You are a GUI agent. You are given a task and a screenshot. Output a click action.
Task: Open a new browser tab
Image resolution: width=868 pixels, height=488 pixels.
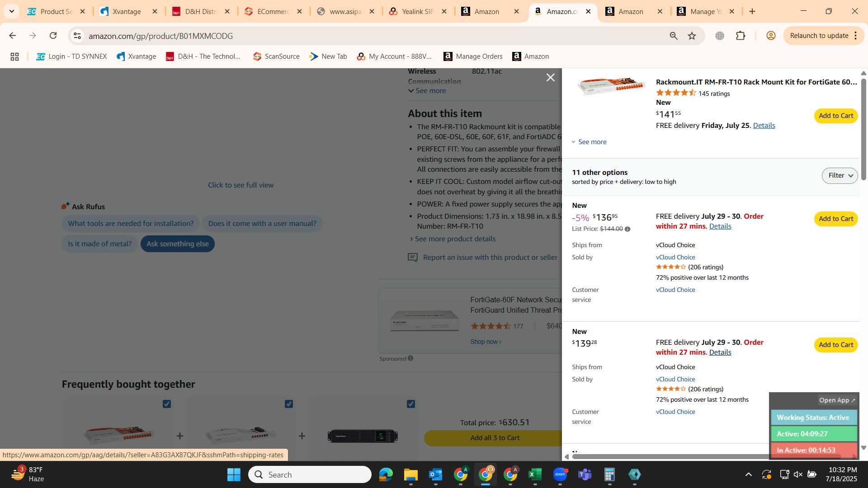(752, 11)
